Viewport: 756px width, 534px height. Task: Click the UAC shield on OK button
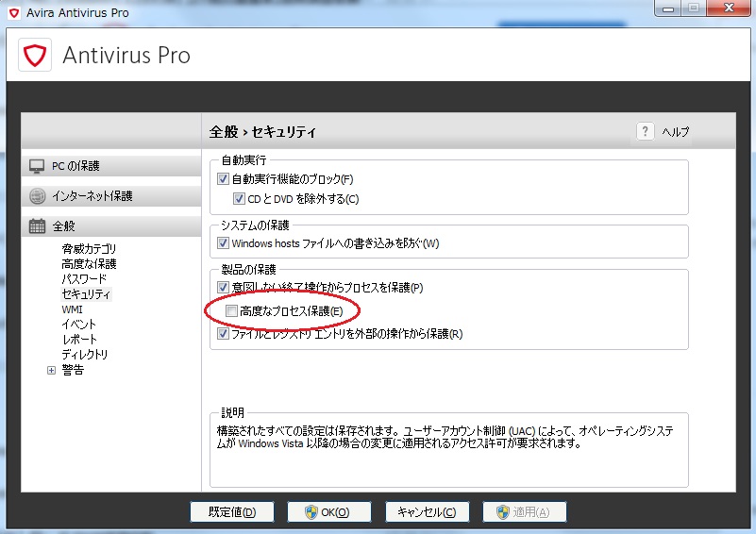click(x=311, y=512)
